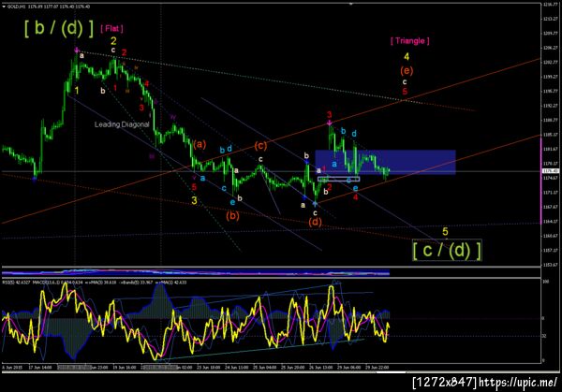Click the pink arrow marker at top peak
The width and height of the screenshot is (562, 392).
(77, 51)
